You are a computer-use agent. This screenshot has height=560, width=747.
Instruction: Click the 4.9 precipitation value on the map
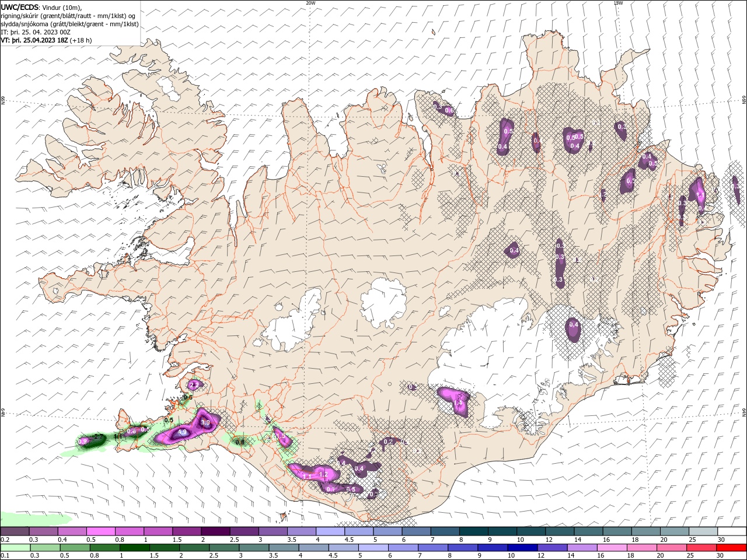point(182,432)
